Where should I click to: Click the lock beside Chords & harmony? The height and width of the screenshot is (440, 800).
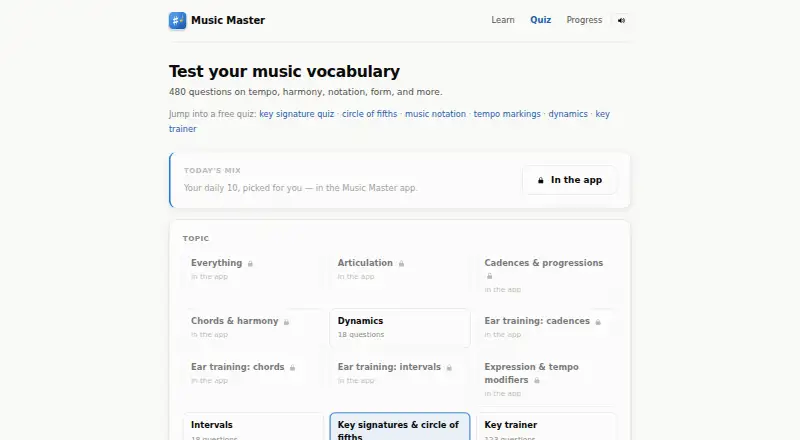point(286,322)
